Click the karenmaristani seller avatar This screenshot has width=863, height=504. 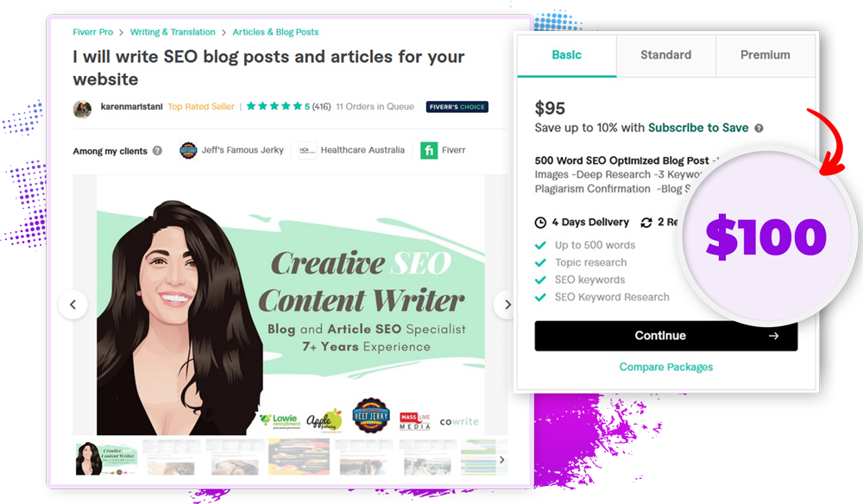coord(82,109)
